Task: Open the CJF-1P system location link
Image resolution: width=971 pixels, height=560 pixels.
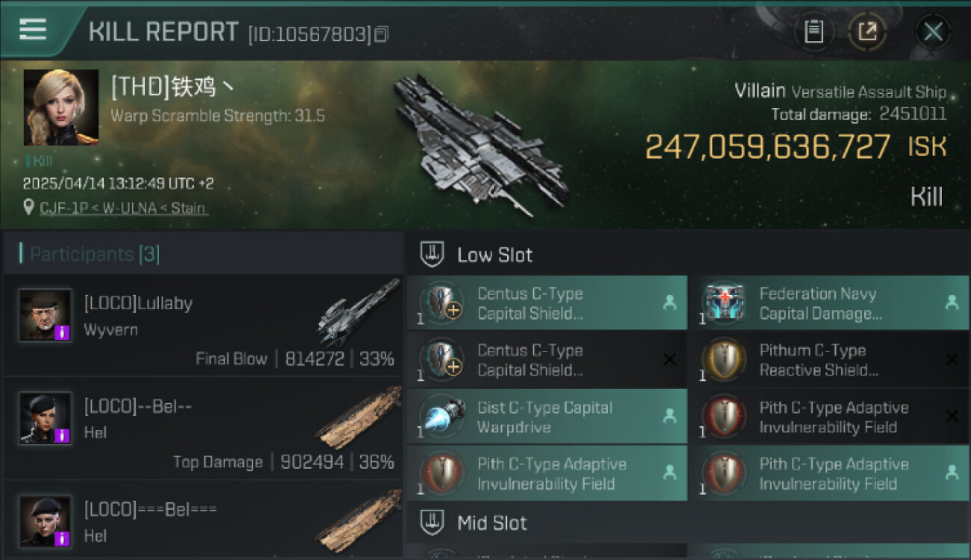Action: tap(63, 208)
